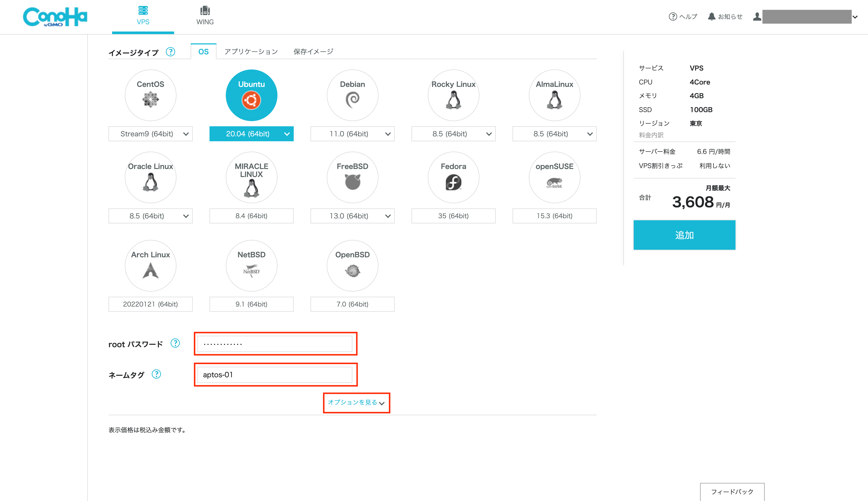Image resolution: width=868 pixels, height=501 pixels.
Task: Open the お知らせ notifications bell
Action: click(711, 17)
